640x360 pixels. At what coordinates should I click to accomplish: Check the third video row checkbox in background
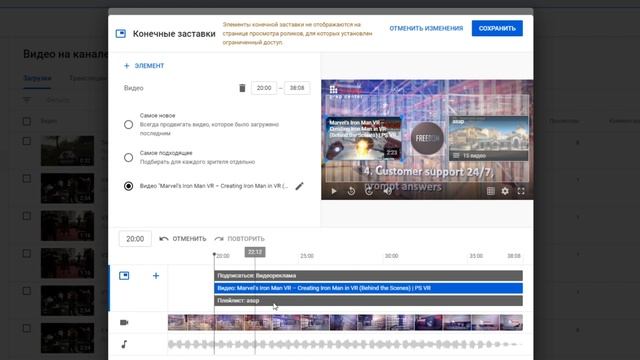click(27, 216)
